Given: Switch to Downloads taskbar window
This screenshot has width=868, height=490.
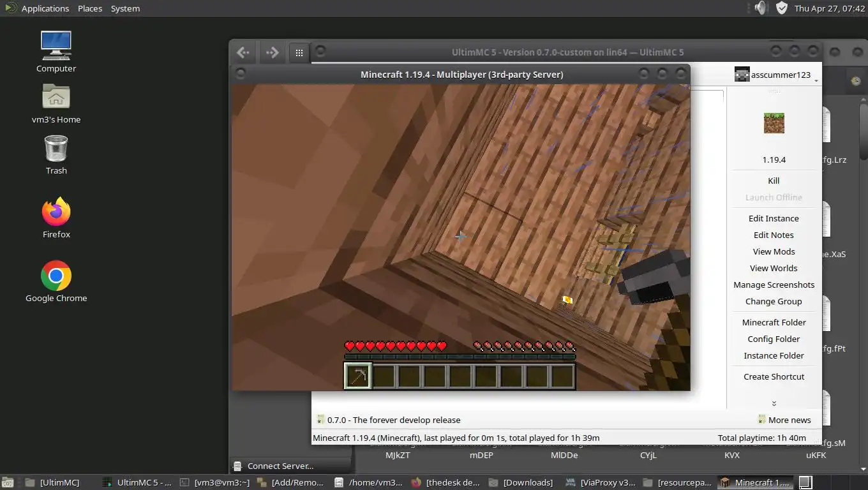Looking at the screenshot, I should [521, 482].
